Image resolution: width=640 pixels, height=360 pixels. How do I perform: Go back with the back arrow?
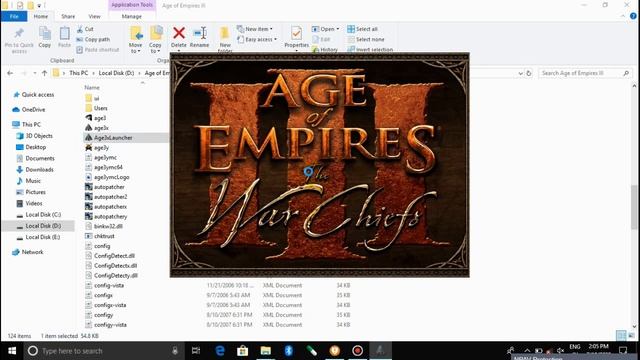[10, 73]
